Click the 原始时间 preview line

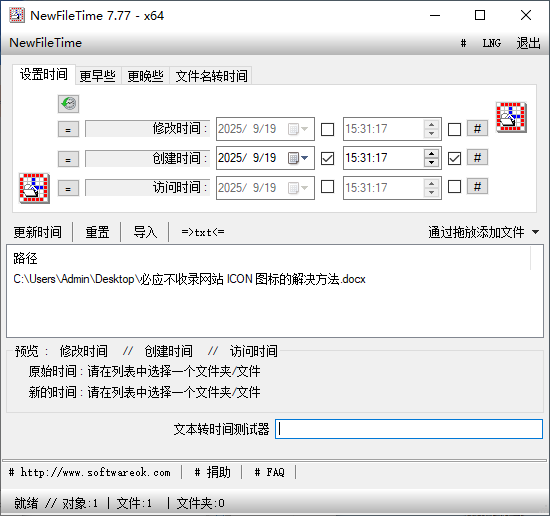click(144, 371)
